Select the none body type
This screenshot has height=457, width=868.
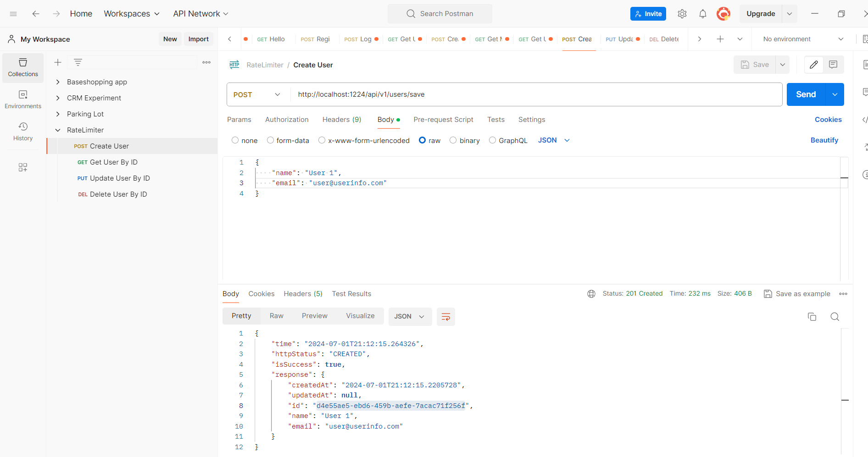coord(235,140)
